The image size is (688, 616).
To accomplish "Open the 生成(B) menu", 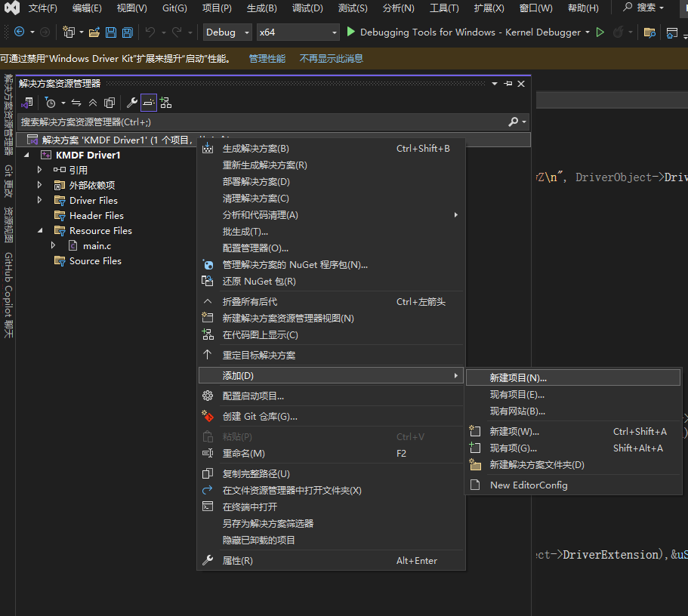I will [x=262, y=8].
